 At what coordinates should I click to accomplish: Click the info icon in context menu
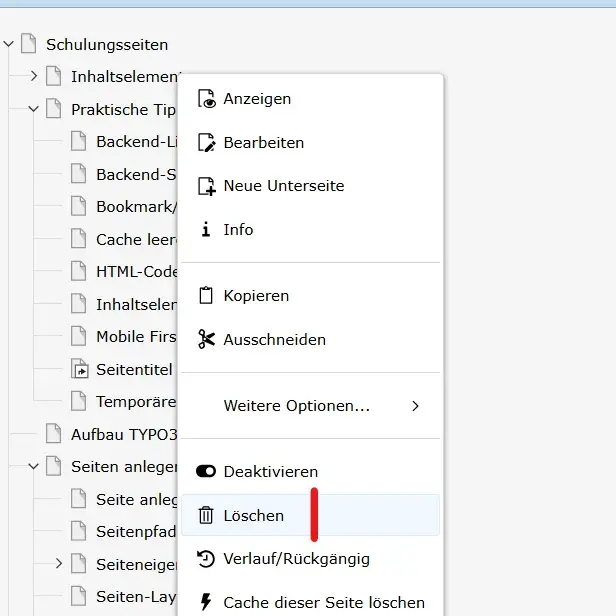pyautogui.click(x=206, y=230)
